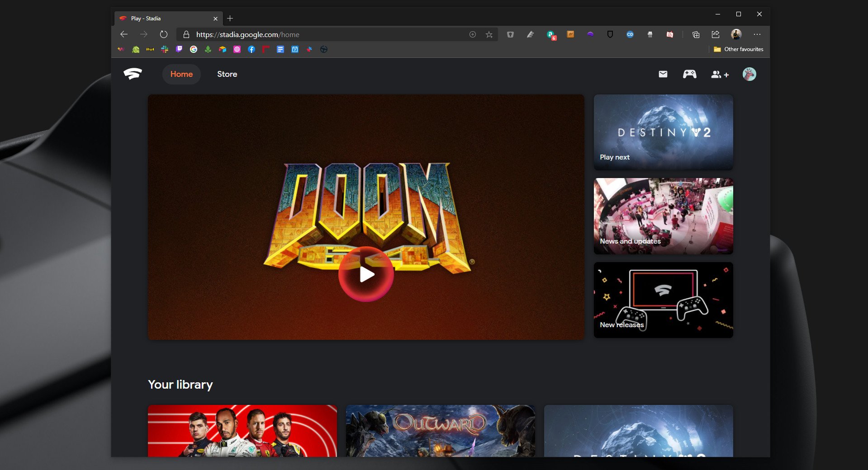The width and height of the screenshot is (868, 470).
Task: Close the Play - Stadia tab
Action: [215, 19]
